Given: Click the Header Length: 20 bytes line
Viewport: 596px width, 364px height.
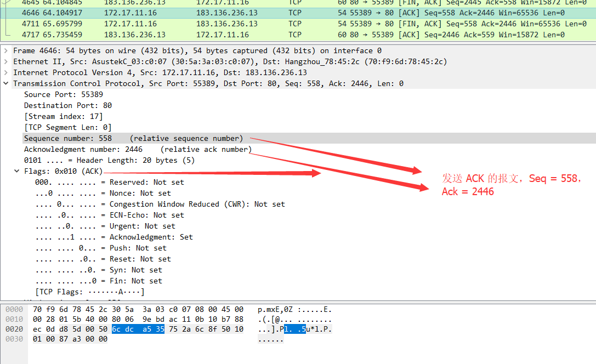Looking at the screenshot, I should 109,160.
